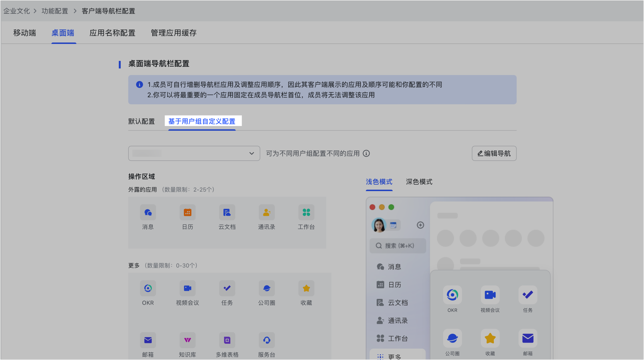Click the user avatar in preview window
The image size is (644, 360).
[x=379, y=225]
